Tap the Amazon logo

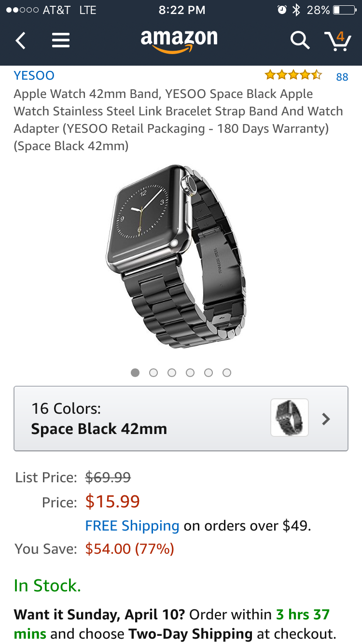[x=179, y=41]
